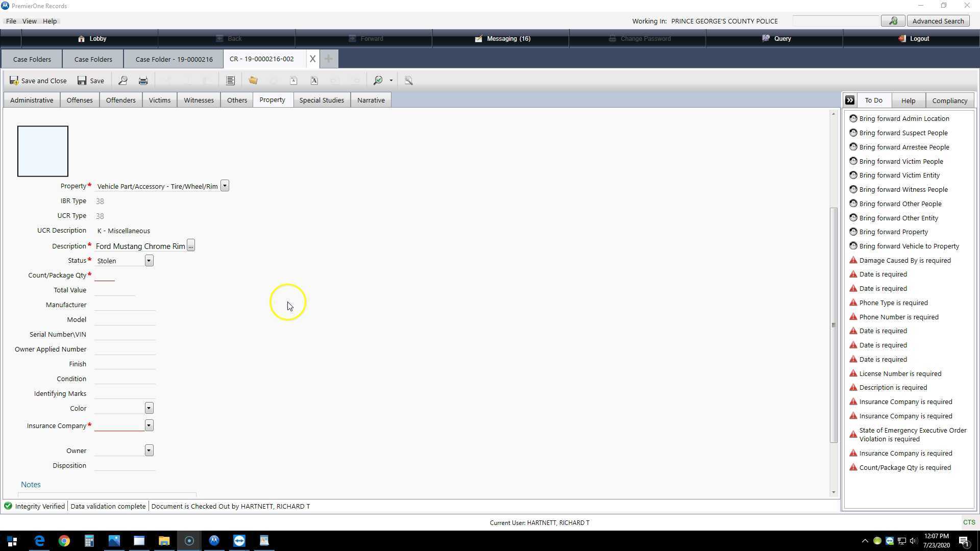Click the Count/Package Qty input field
The width and height of the screenshot is (980, 551).
point(105,275)
